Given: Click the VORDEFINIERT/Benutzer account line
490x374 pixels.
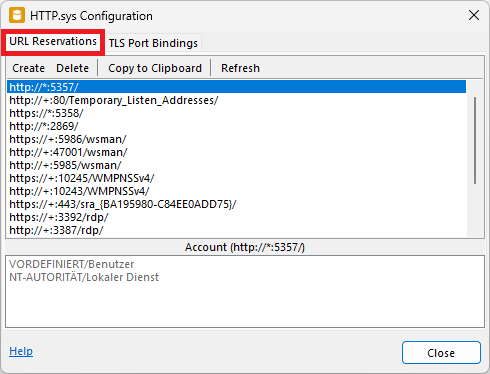Looking at the screenshot, I should [x=72, y=264].
